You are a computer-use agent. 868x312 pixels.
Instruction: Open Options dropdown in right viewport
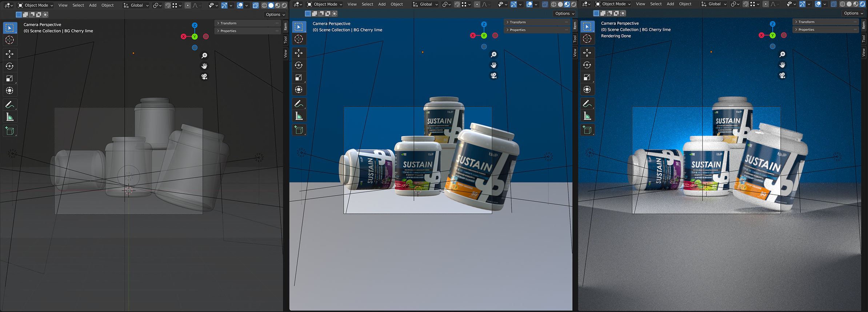(x=853, y=13)
